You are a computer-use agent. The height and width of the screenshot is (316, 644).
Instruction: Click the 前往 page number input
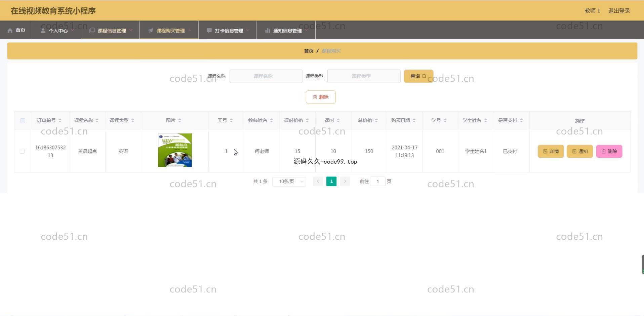[377, 182]
